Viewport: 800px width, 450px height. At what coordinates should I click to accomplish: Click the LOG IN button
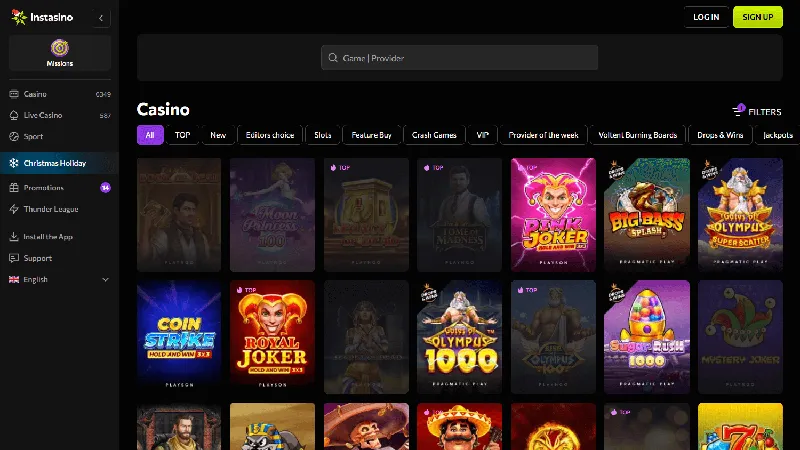pyautogui.click(x=706, y=17)
